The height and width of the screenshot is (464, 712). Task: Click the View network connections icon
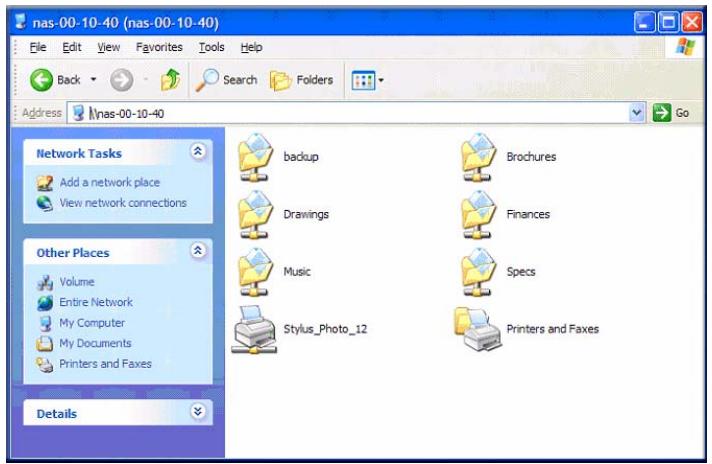pos(45,203)
